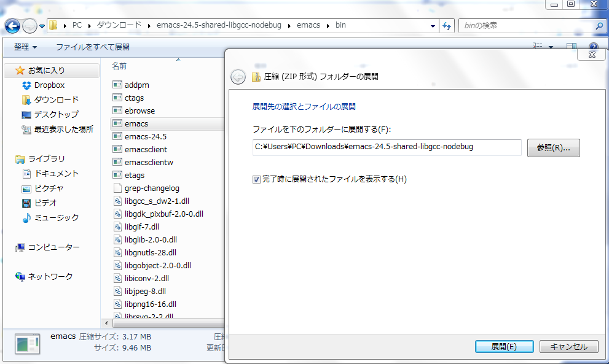Click the refresh button beside address bar
Screen dimensions: 609x364
coord(447,26)
